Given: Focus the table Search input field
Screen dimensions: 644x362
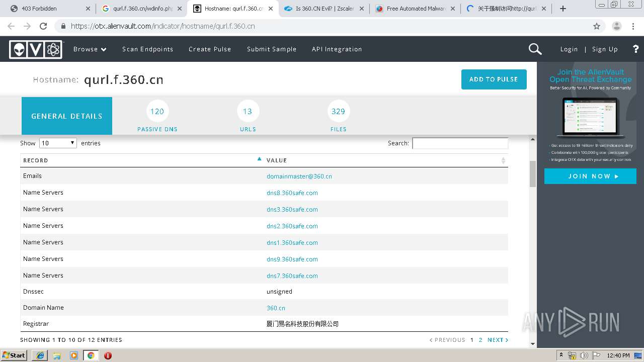Looking at the screenshot, I should [460, 143].
